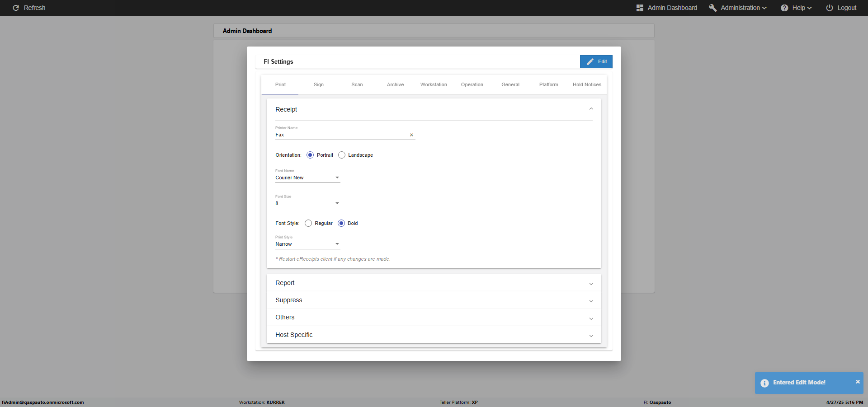The height and width of the screenshot is (407, 868).
Task: Click the pencil Edit button
Action: click(596, 61)
